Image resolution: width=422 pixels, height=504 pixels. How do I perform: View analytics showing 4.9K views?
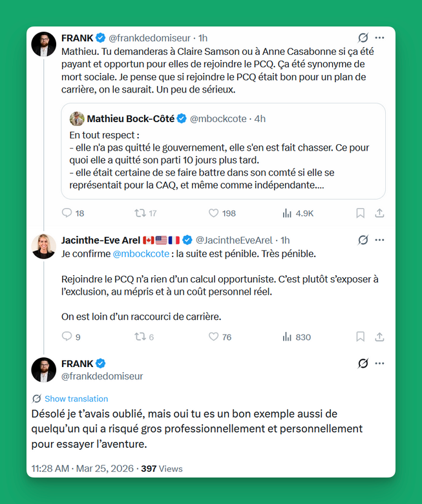pos(288,213)
